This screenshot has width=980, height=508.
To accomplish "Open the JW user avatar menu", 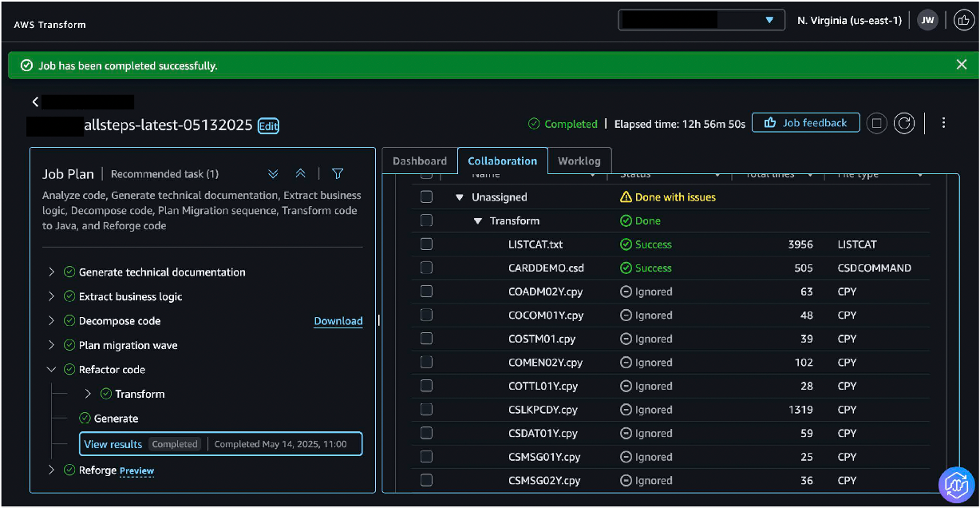I will coord(927,20).
